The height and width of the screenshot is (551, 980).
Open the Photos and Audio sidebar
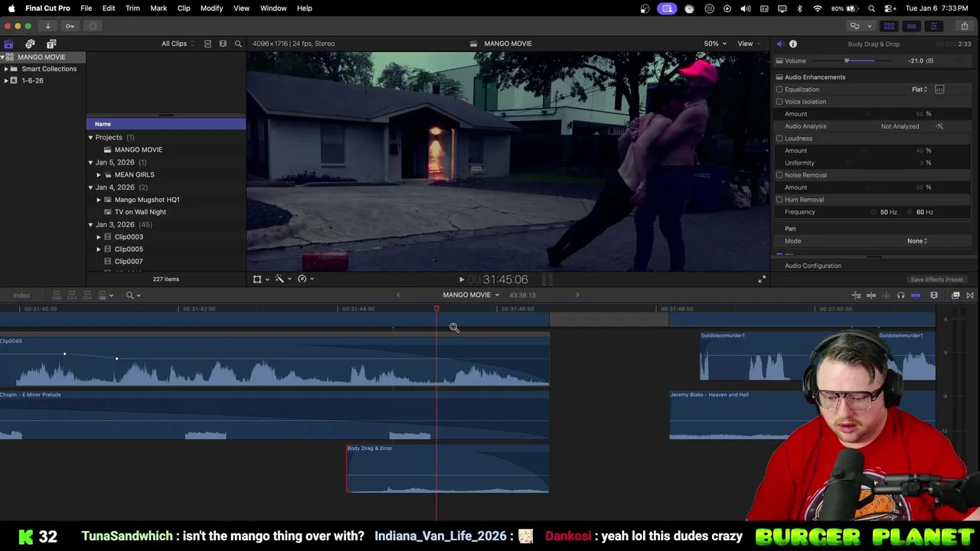pyautogui.click(x=30, y=44)
